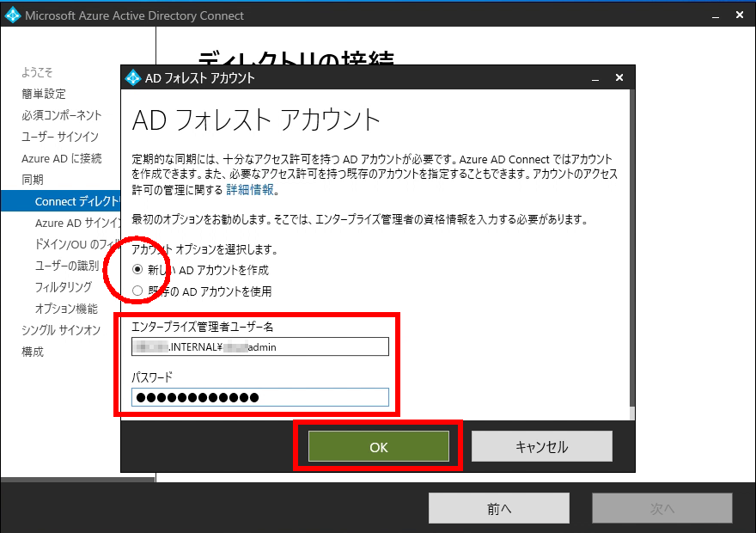Click the AD フォレスト アカウント heading
The width and height of the screenshot is (756, 533).
256,120
